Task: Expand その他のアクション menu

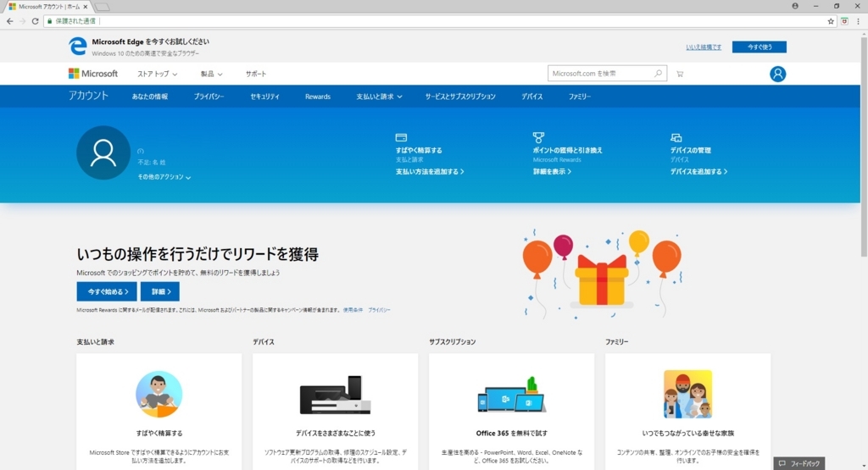Action: pyautogui.click(x=164, y=177)
